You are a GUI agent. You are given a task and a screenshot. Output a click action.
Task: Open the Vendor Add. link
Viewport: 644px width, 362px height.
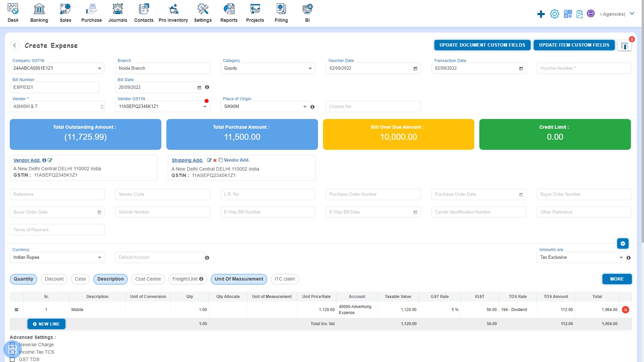point(27,160)
